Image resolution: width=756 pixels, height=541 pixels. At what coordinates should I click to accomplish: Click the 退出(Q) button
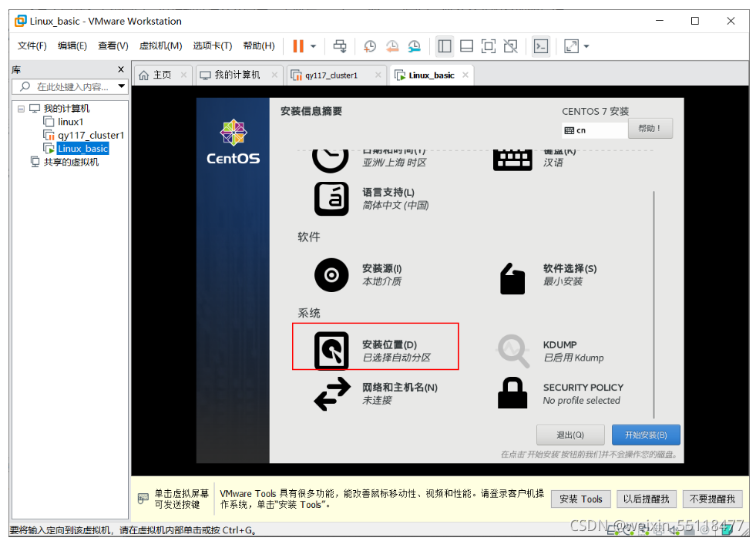coord(570,435)
